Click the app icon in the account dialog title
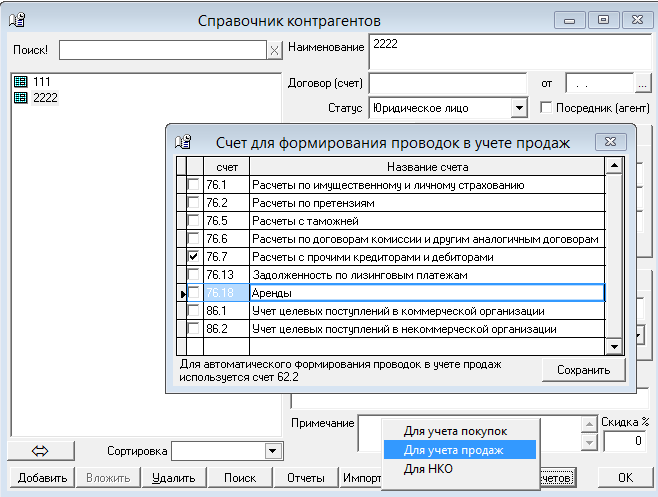 [183, 142]
